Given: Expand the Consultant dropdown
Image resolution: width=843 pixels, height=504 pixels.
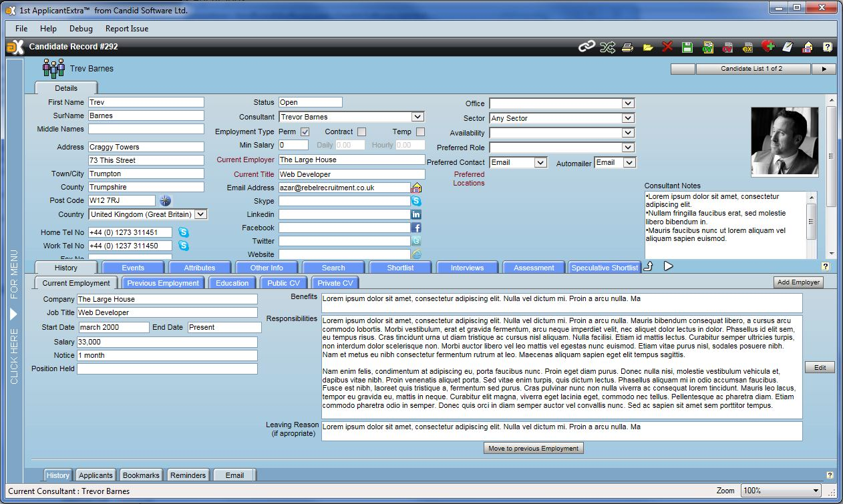Looking at the screenshot, I should (417, 117).
